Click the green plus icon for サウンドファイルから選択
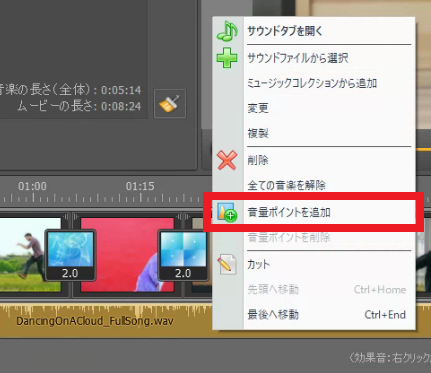The image size is (431, 373). pyautogui.click(x=227, y=58)
